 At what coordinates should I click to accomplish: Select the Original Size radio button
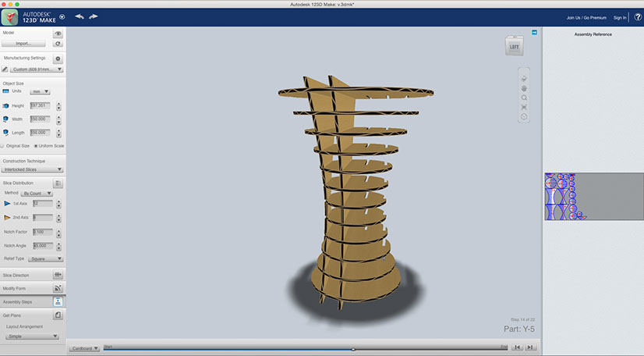(2, 146)
